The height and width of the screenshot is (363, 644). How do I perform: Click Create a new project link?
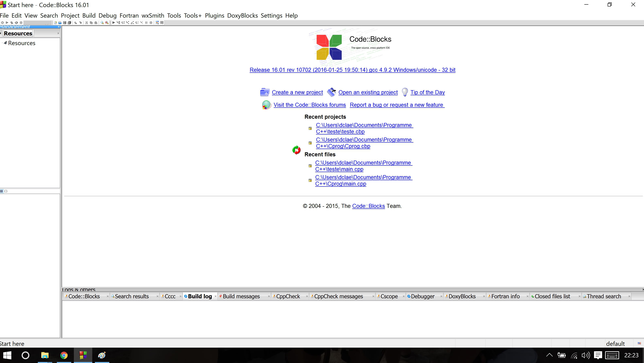point(297,92)
